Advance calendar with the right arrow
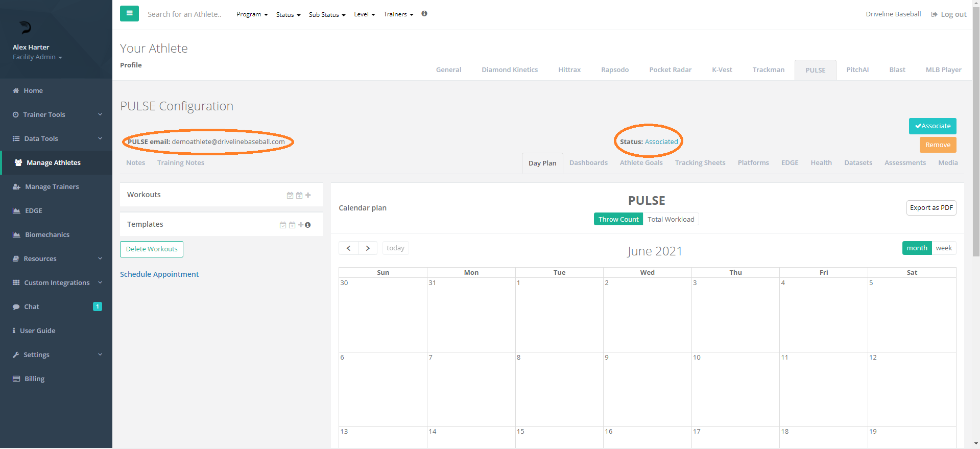The image size is (980, 449). point(368,248)
